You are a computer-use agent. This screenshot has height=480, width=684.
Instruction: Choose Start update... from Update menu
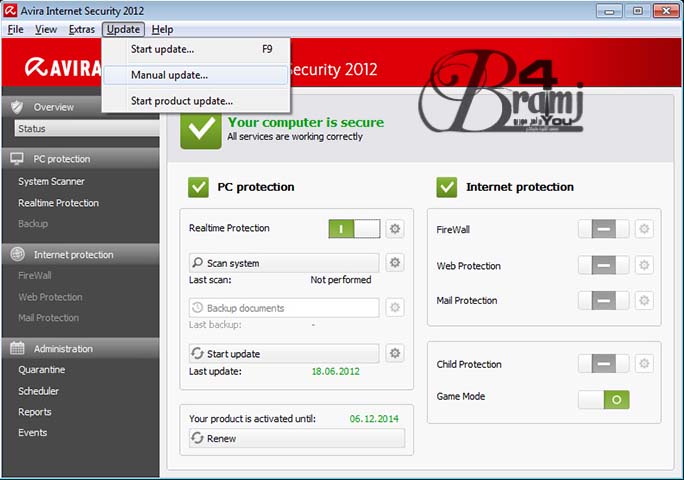196,49
